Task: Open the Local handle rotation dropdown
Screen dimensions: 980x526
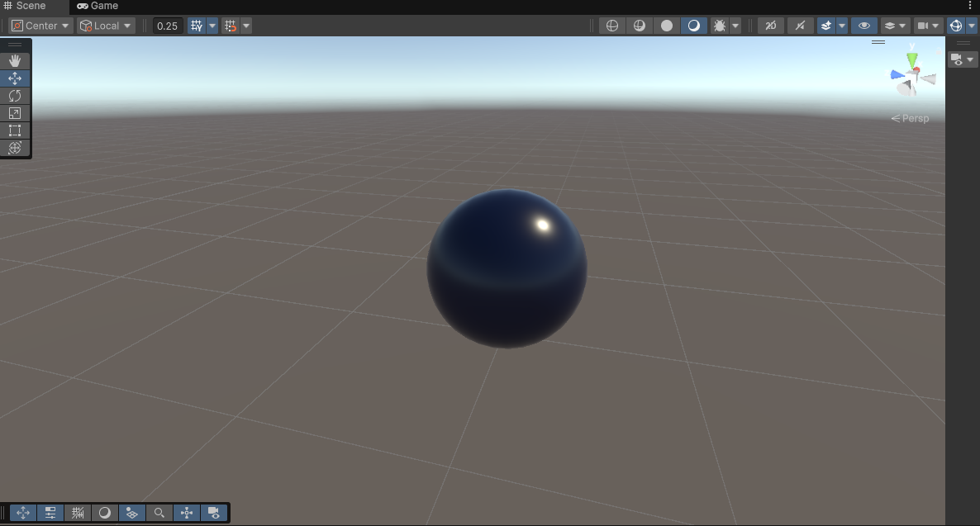Action: (106, 26)
